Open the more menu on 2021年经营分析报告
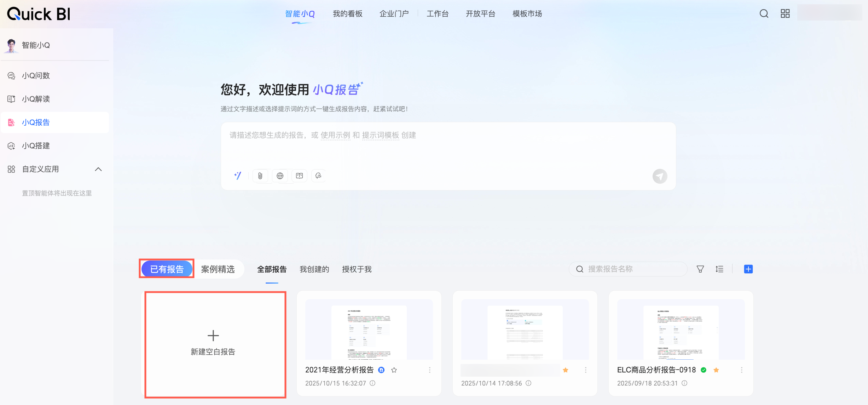The image size is (868, 405). point(430,370)
